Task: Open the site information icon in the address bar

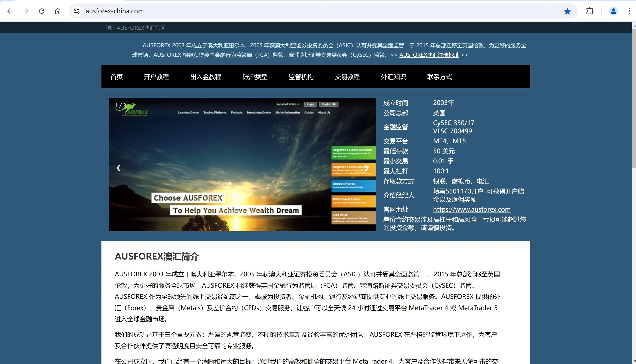Action: coord(77,11)
